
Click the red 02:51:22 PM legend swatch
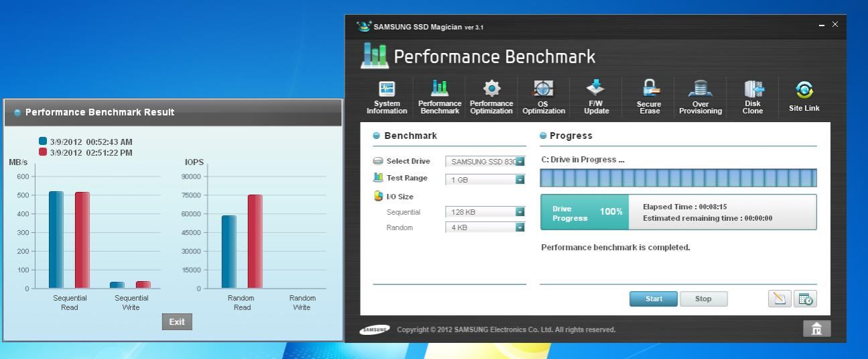pos(44,152)
